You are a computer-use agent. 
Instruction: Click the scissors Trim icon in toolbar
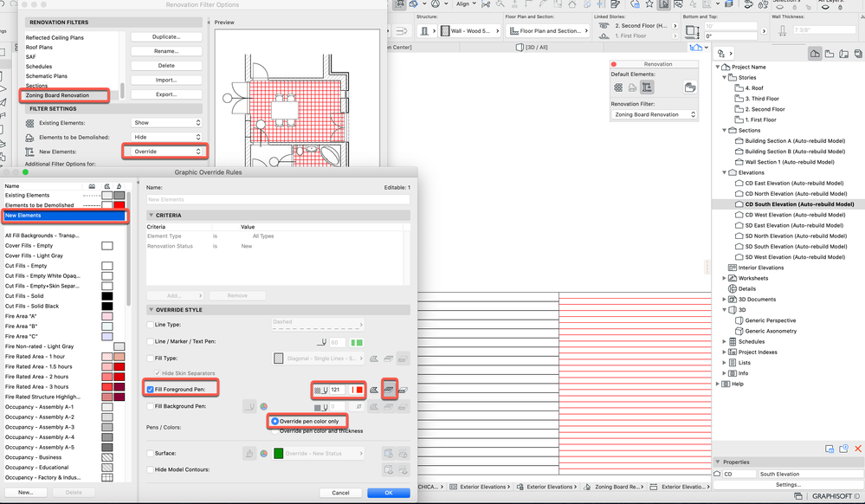click(486, 4)
